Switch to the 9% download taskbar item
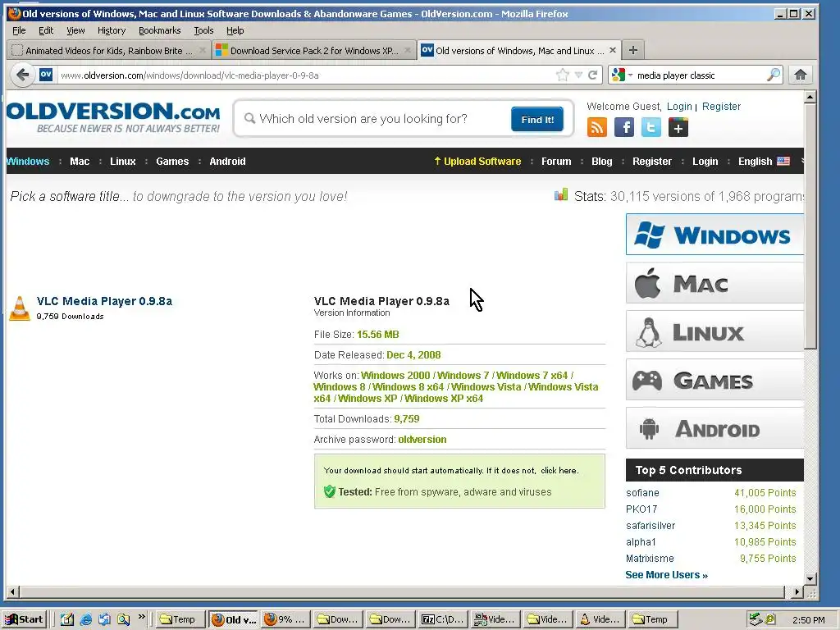 pos(285,619)
